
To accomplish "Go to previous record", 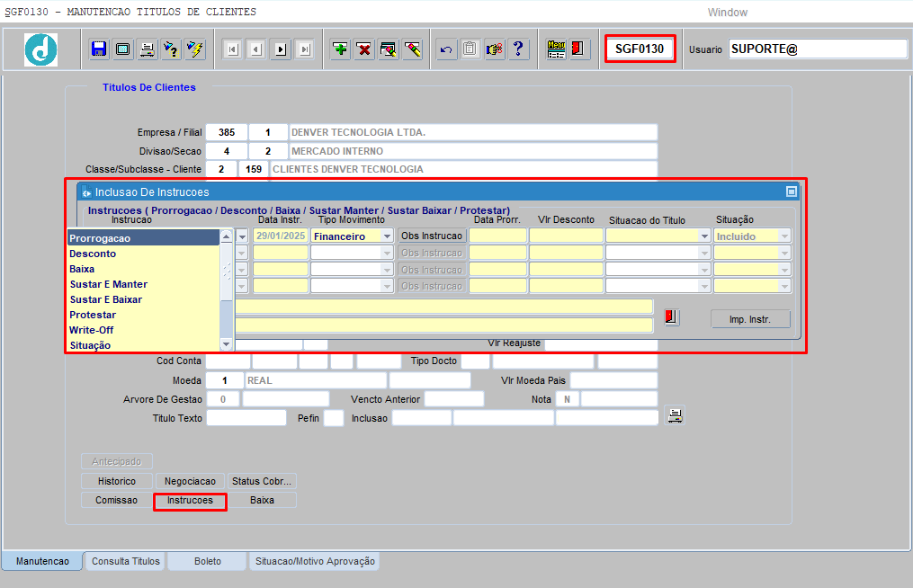I will (256, 49).
